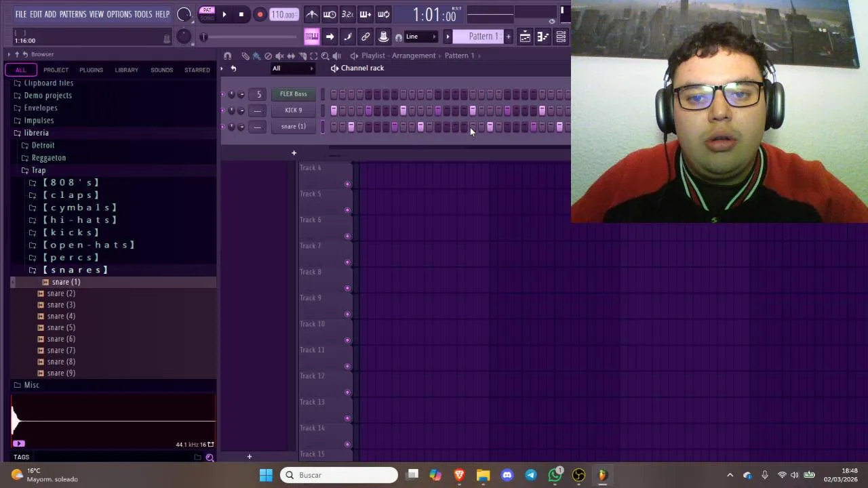Open the FILE menu
This screenshot has height=488, width=868.
pos(21,14)
